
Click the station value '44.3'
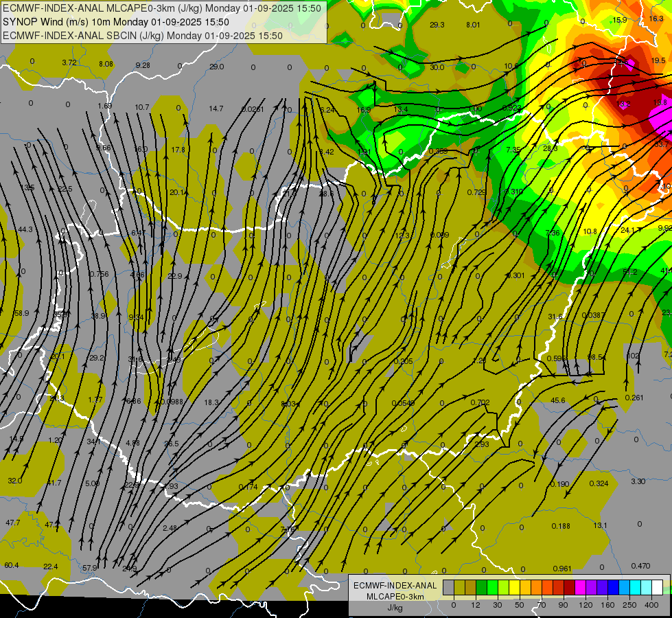(x=25, y=229)
